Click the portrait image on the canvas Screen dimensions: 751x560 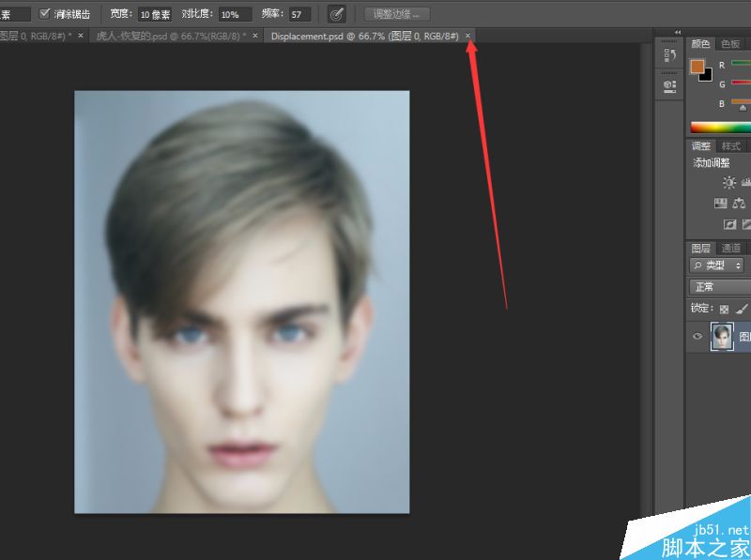[x=242, y=302]
